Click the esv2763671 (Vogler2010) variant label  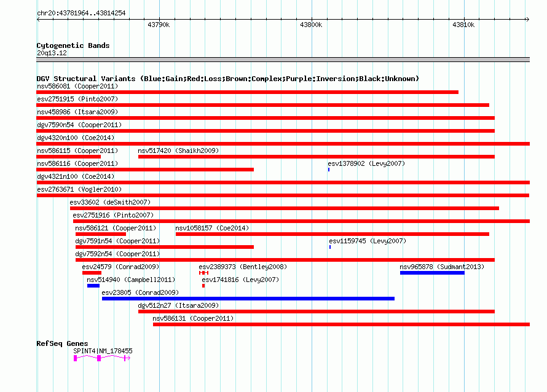point(79,189)
